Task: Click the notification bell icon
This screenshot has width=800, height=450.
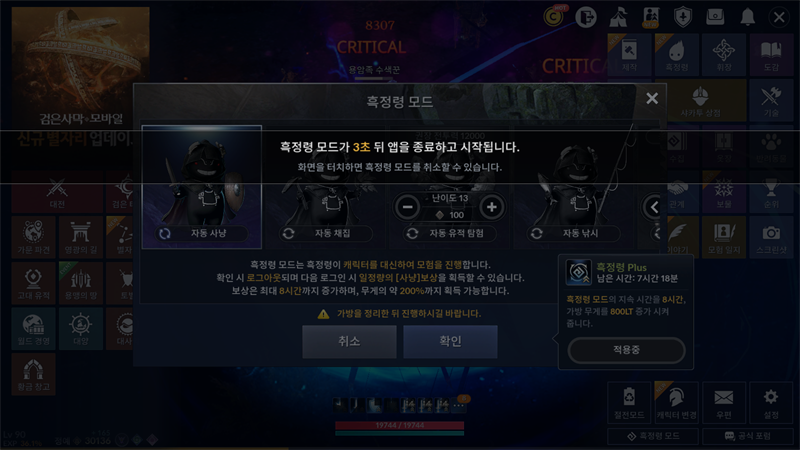Action: pyautogui.click(x=747, y=17)
